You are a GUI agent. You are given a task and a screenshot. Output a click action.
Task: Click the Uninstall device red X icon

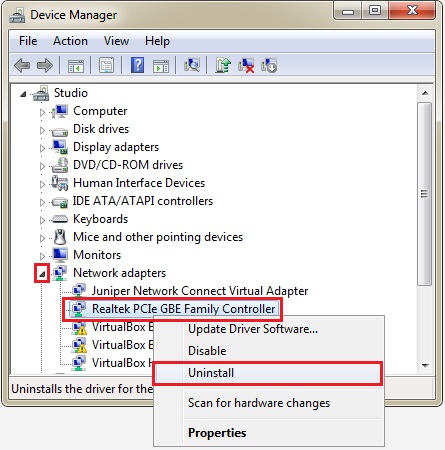pos(246,65)
